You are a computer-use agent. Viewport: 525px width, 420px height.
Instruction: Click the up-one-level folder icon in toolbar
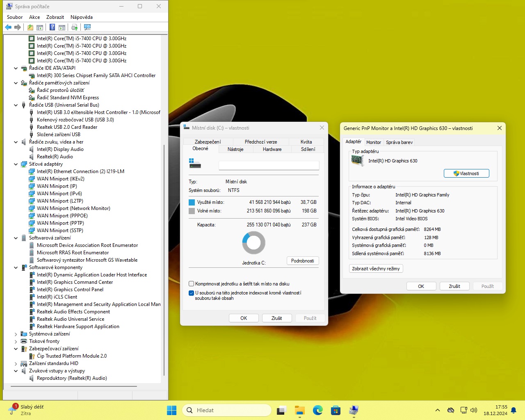click(x=30, y=27)
